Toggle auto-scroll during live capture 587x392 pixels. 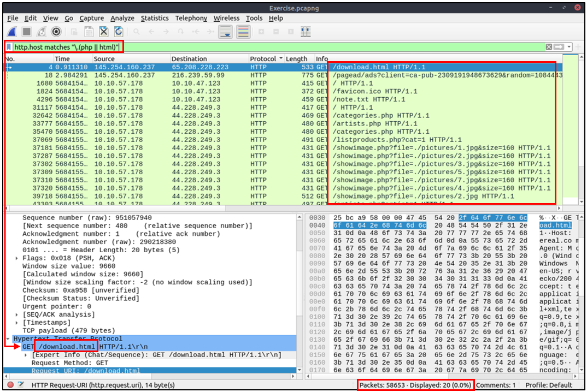click(x=225, y=32)
